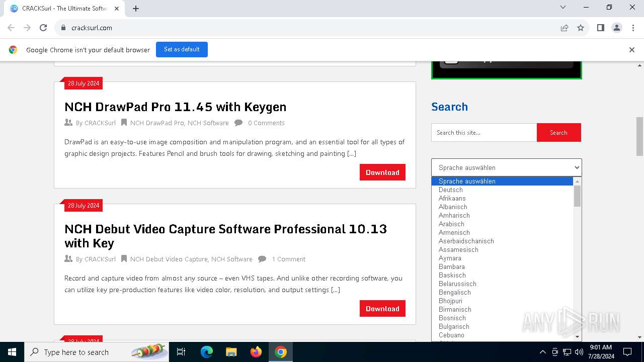Open the share page icon in address bar
Viewport: 644px width, 362px height.
[x=565, y=28]
